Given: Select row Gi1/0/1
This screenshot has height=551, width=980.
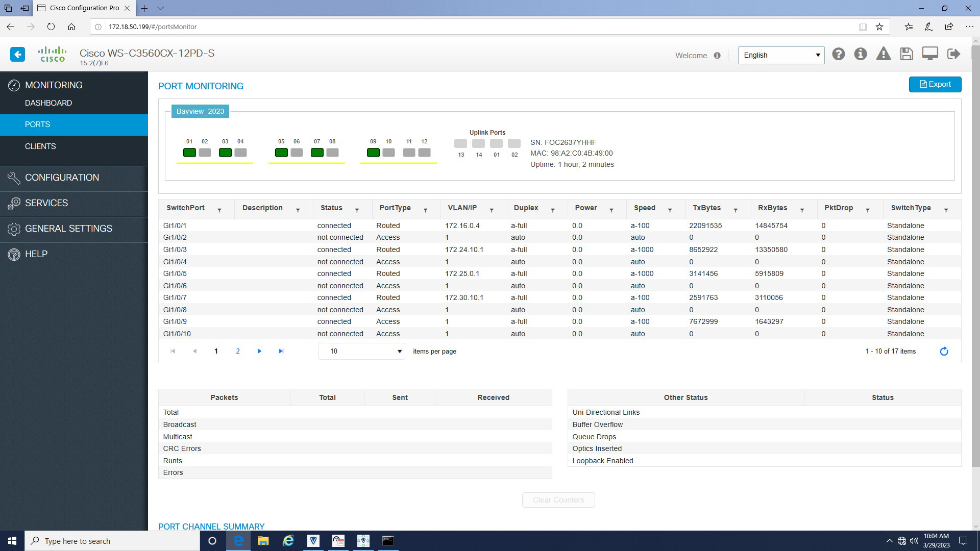Looking at the screenshot, I should point(559,226).
